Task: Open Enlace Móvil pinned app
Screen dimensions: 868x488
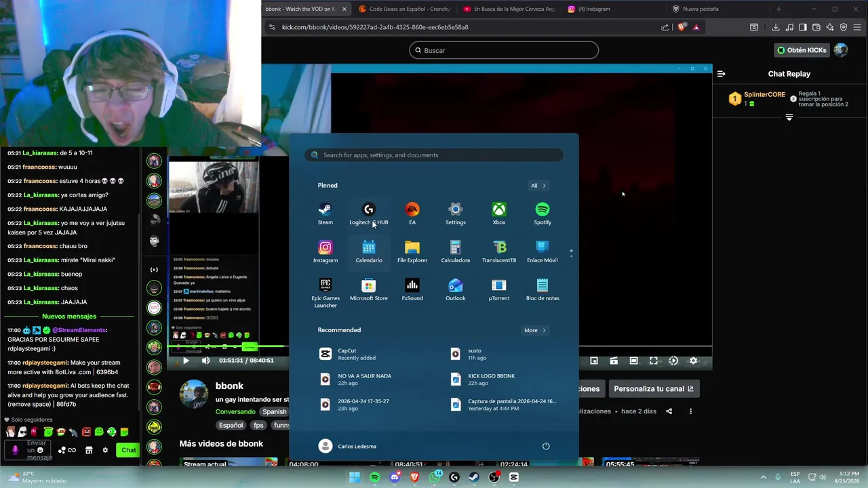Action: coord(542,251)
